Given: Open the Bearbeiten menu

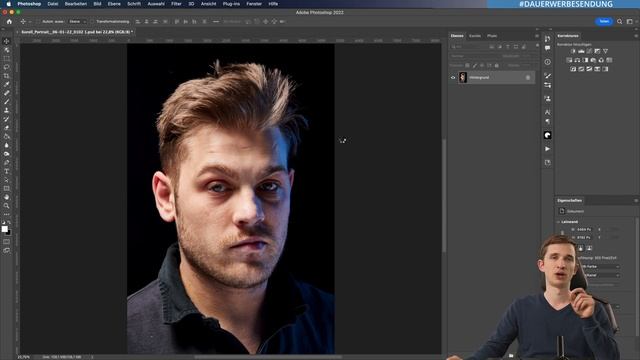Looking at the screenshot, I should pos(76,4).
